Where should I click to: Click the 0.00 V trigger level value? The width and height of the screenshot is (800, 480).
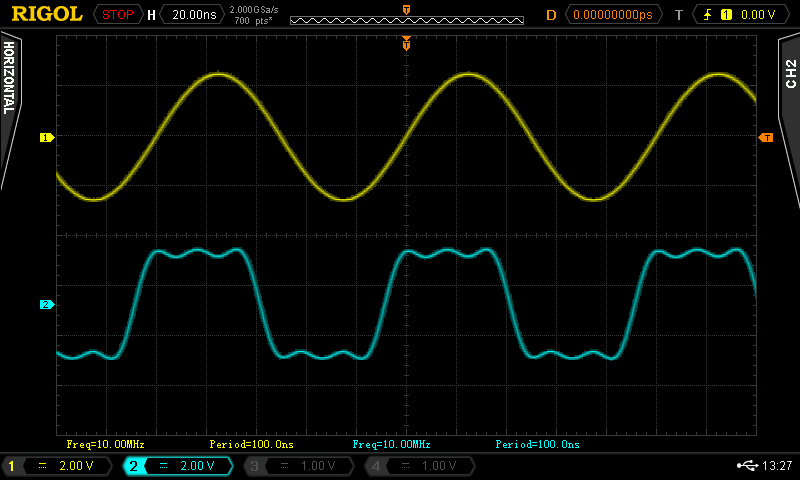[x=758, y=15]
